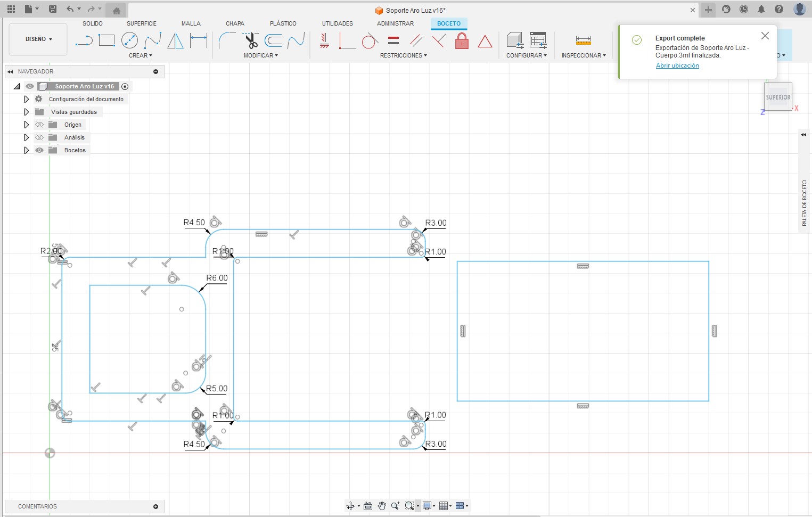
Task: Hide the Bocetos folder
Action: pyautogui.click(x=39, y=150)
